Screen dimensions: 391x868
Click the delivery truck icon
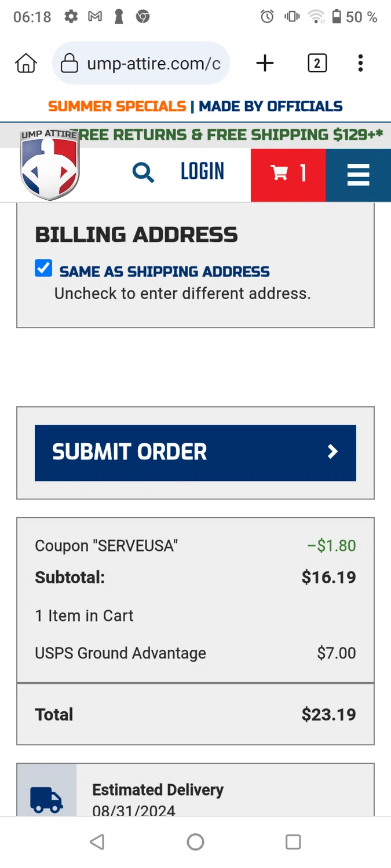point(46,799)
